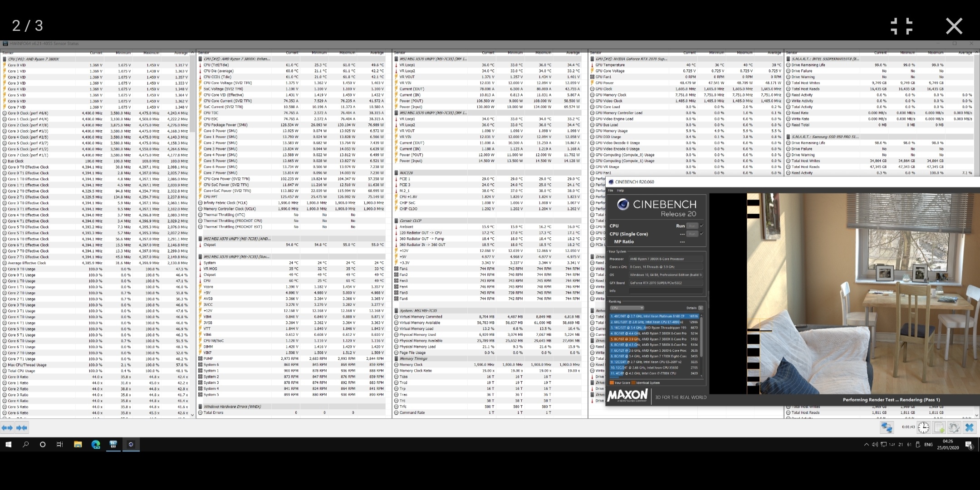Exit fullscreen view of the image viewer
Image resolution: width=980 pixels, height=490 pixels.
pos(902,26)
